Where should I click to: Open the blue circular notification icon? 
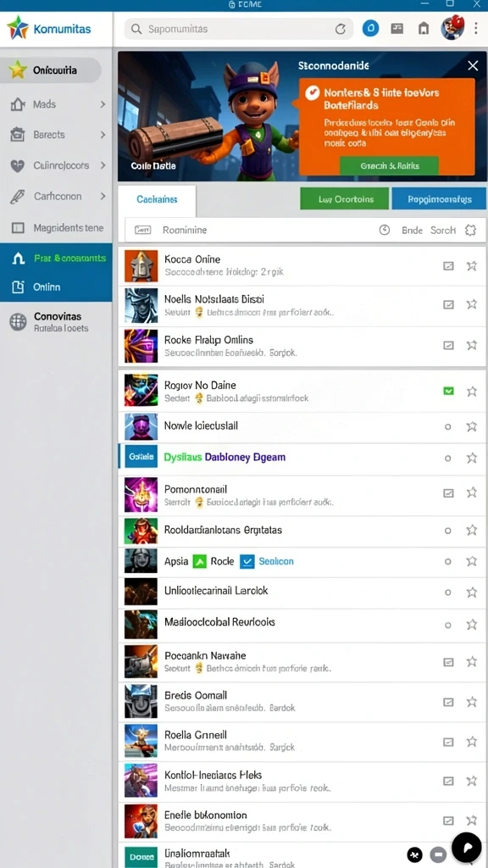[x=370, y=29]
